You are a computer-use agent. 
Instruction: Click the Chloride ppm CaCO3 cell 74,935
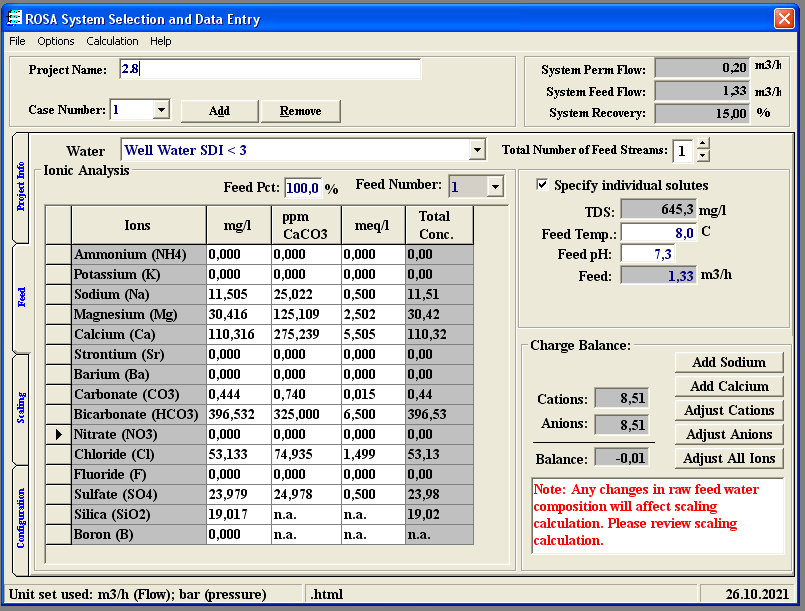[306, 454]
